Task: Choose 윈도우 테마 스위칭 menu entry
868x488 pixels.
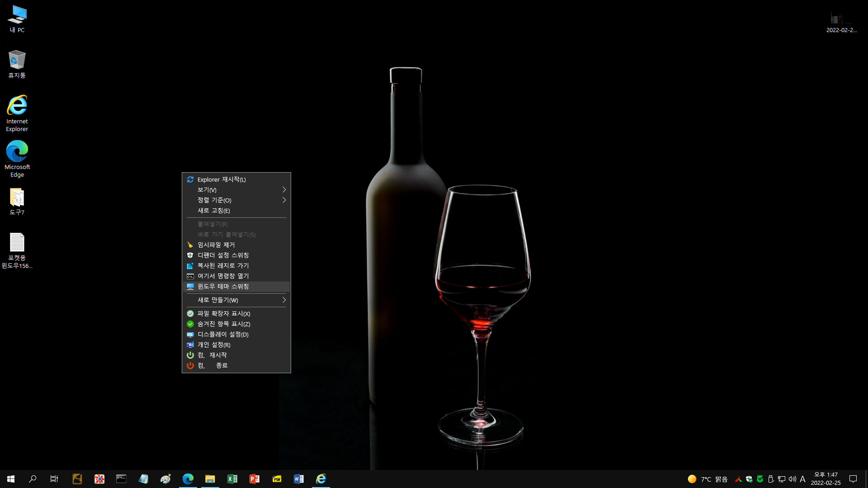Action: (x=236, y=286)
